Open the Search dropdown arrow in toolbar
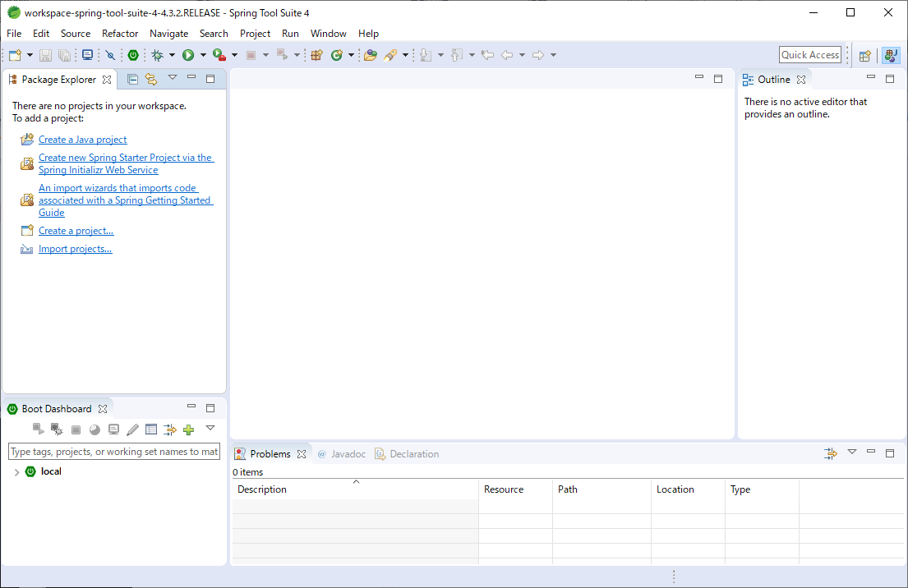The width and height of the screenshot is (908, 588). coord(405,55)
